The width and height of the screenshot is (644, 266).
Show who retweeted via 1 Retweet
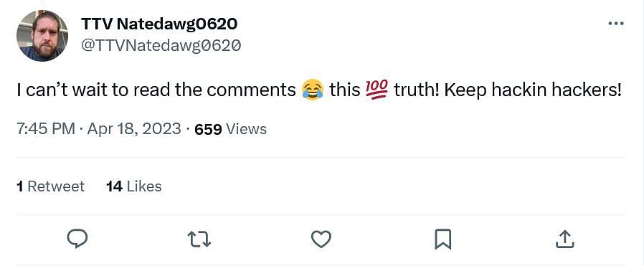[50, 186]
